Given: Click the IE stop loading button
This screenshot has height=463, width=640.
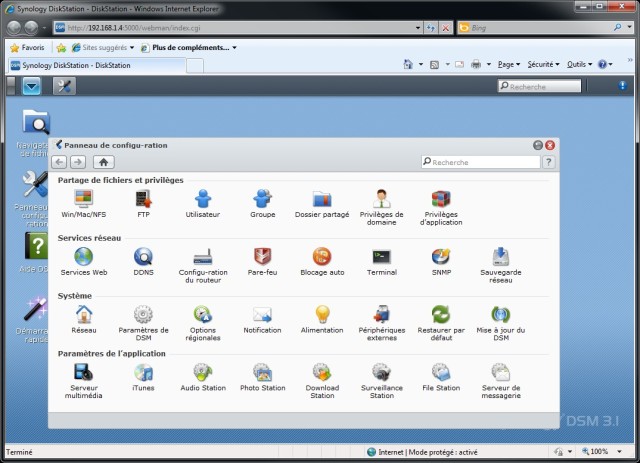Looking at the screenshot, I should click(445, 28).
